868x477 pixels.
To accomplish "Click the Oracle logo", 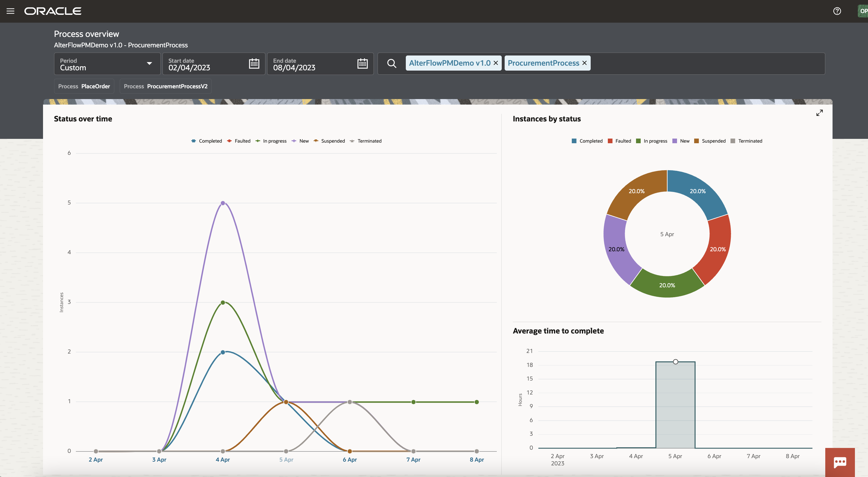I will point(53,11).
